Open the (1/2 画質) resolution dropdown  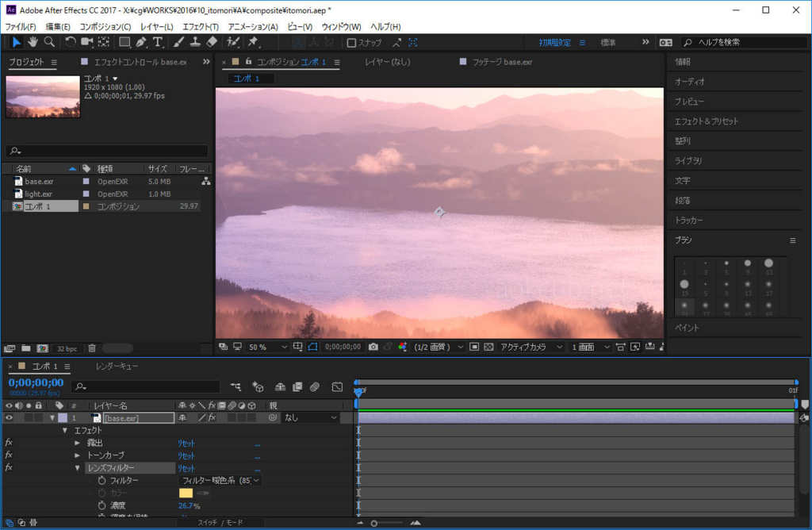[x=438, y=347]
